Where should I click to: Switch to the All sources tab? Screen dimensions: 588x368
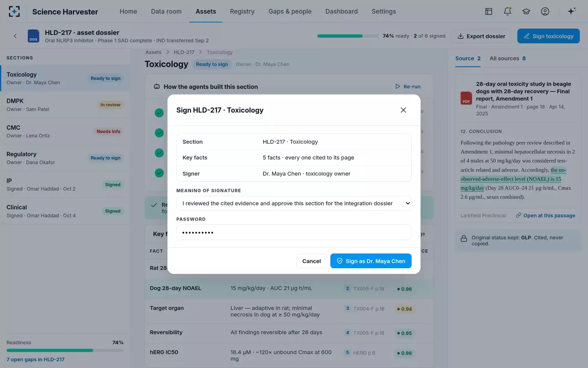point(508,58)
